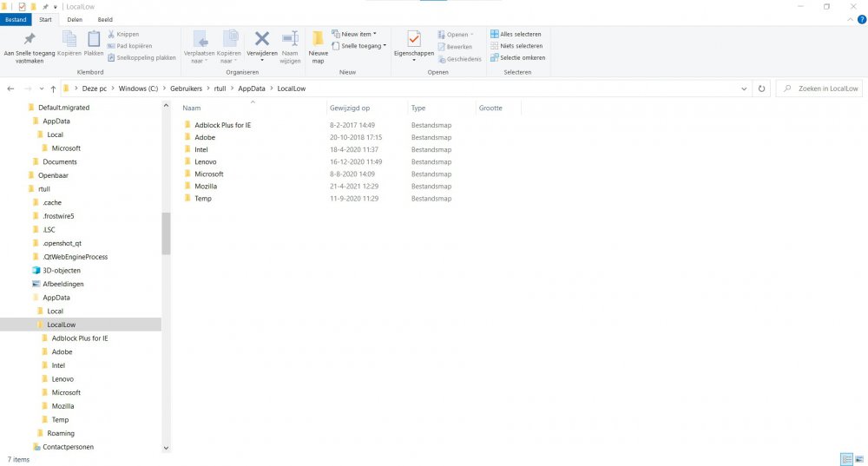Switch to details view mode
This screenshot has width=868, height=466.
point(845,458)
